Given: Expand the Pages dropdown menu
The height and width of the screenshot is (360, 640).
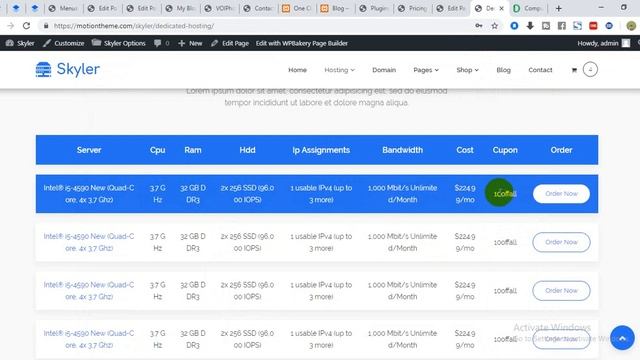Looking at the screenshot, I should pos(426,70).
